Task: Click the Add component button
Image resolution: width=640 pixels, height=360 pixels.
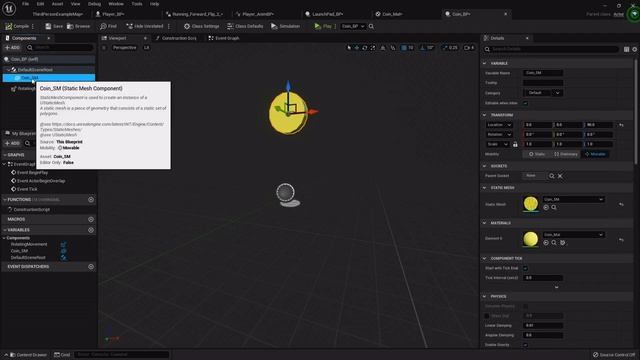Action: (x=12, y=47)
